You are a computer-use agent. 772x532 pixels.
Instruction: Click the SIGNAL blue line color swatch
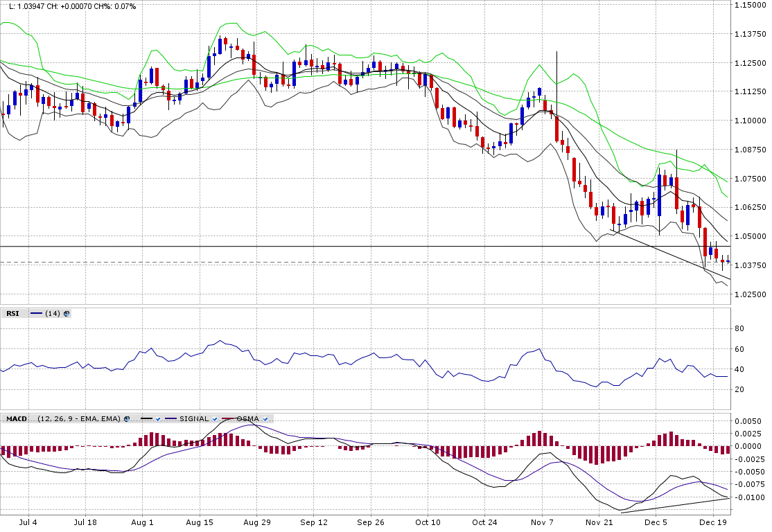click(171, 419)
